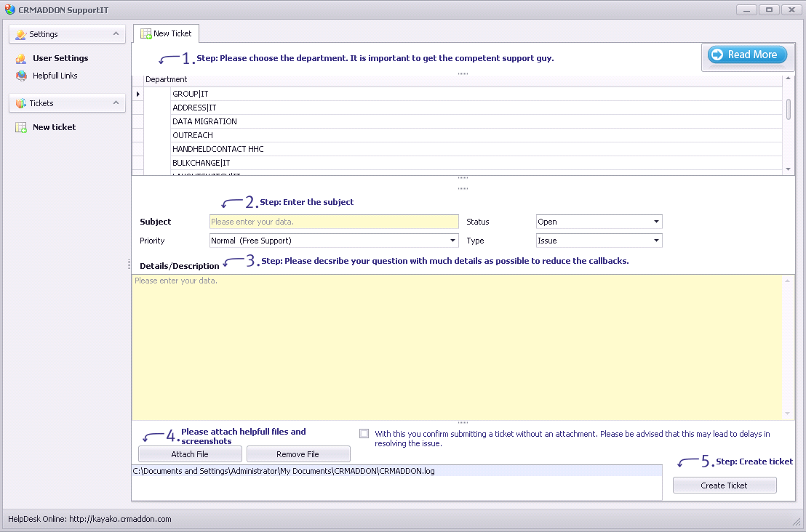The width and height of the screenshot is (806, 532).
Task: Maximize the SupportIT window
Action: click(x=769, y=9)
